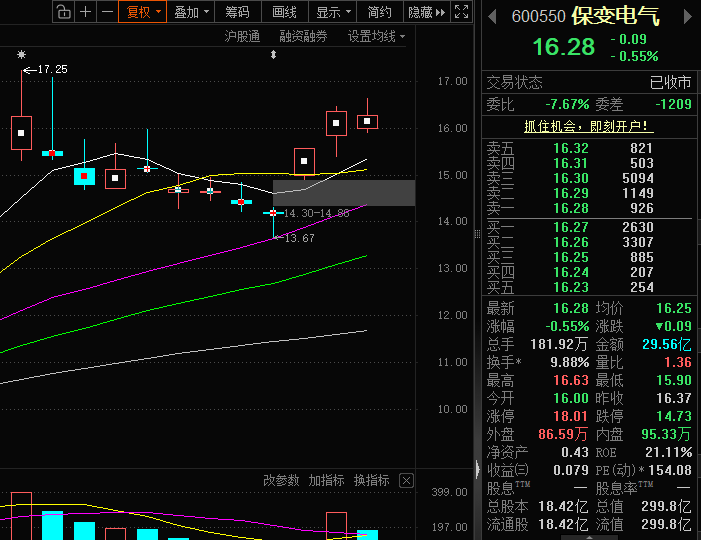701x540 pixels.
Task: Click the 沪股通 tag
Action: pyautogui.click(x=242, y=36)
